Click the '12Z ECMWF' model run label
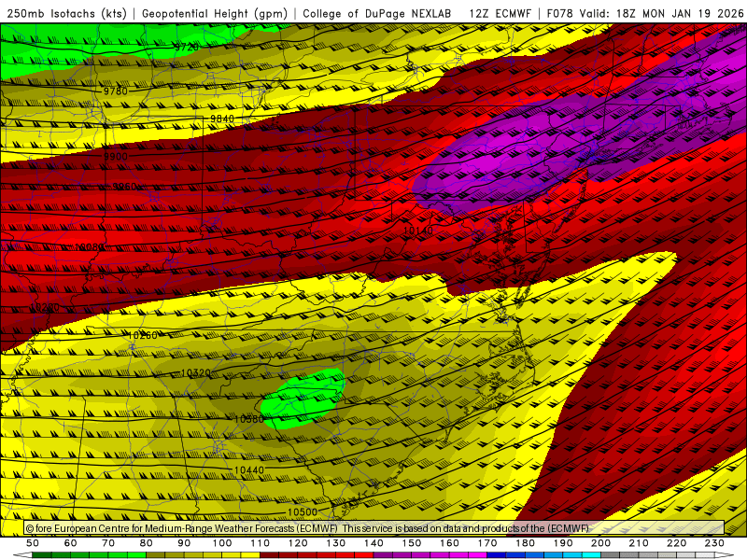 [500, 13]
